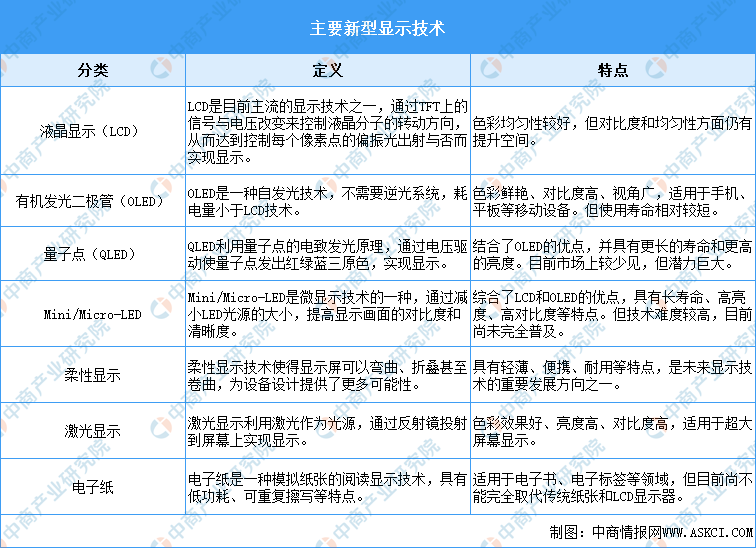Select the Mini/Micro-LED category cell
The height and width of the screenshot is (548, 756).
(93, 314)
